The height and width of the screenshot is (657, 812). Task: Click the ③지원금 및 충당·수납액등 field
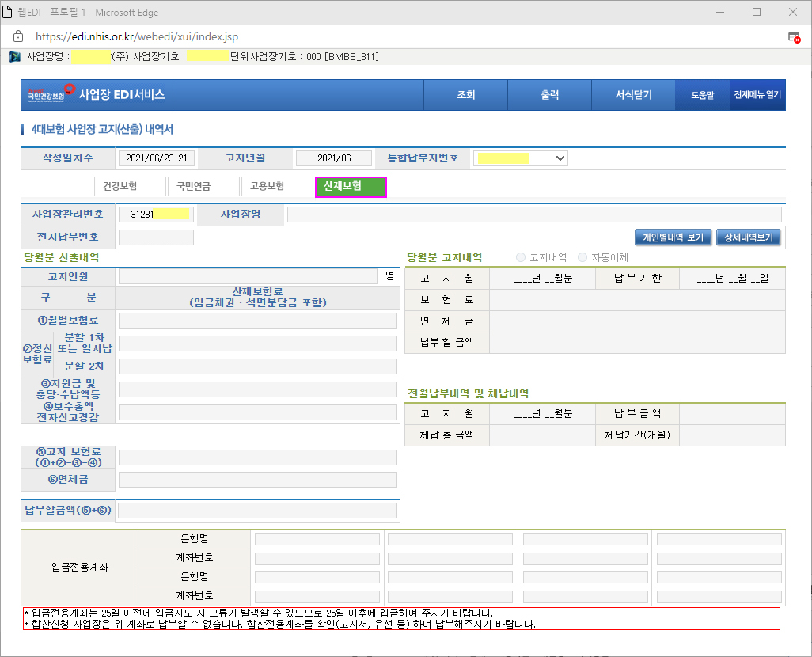click(257, 389)
